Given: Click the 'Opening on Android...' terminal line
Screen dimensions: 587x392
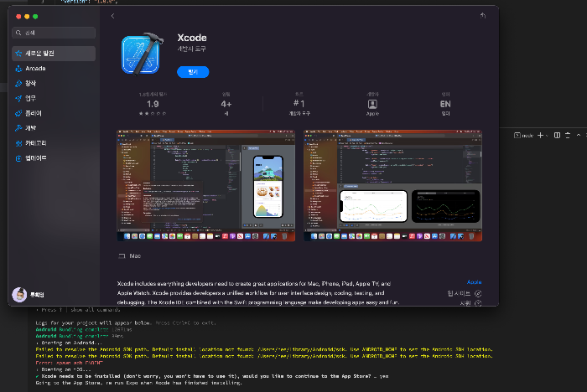Looking at the screenshot, I should [69, 343].
